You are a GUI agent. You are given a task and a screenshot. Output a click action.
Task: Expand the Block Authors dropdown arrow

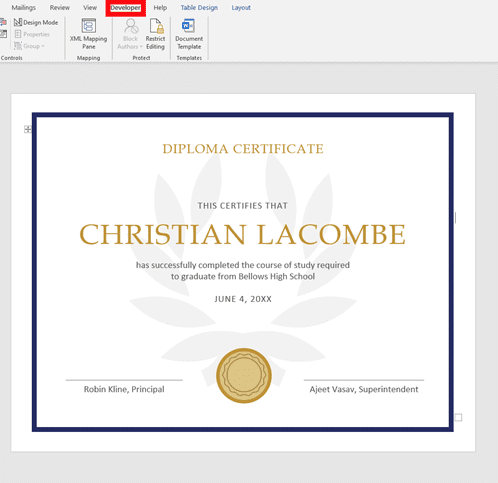point(141,47)
